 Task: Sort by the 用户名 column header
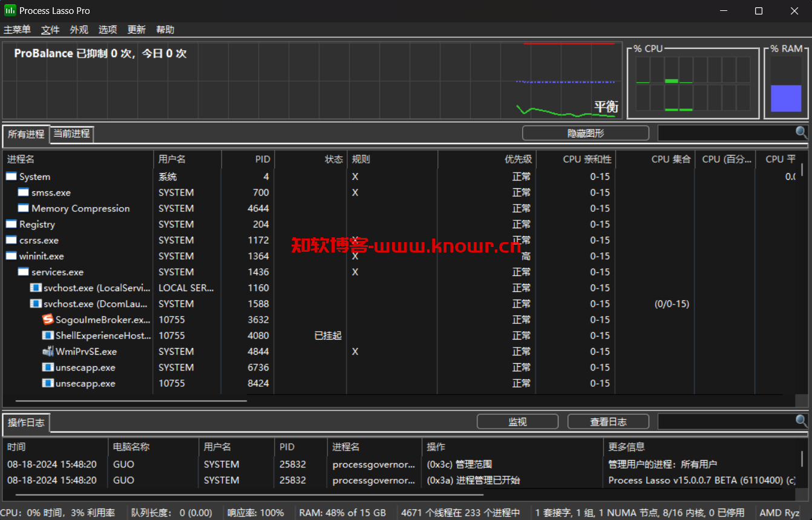188,159
